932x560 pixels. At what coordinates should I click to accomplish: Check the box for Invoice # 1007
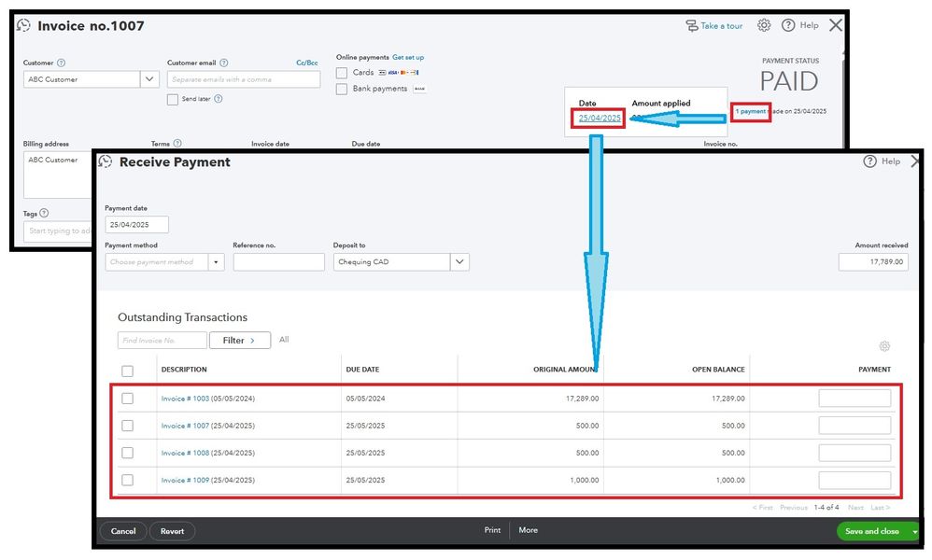pyautogui.click(x=127, y=426)
